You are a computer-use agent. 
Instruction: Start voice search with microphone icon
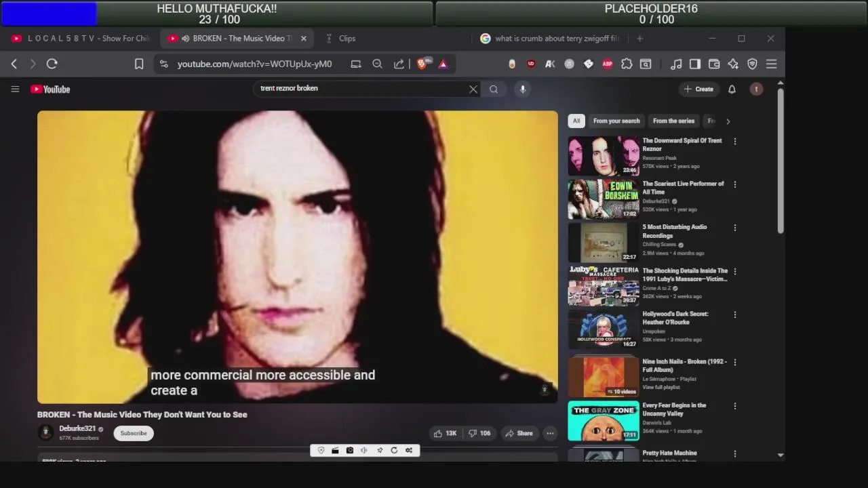point(522,89)
